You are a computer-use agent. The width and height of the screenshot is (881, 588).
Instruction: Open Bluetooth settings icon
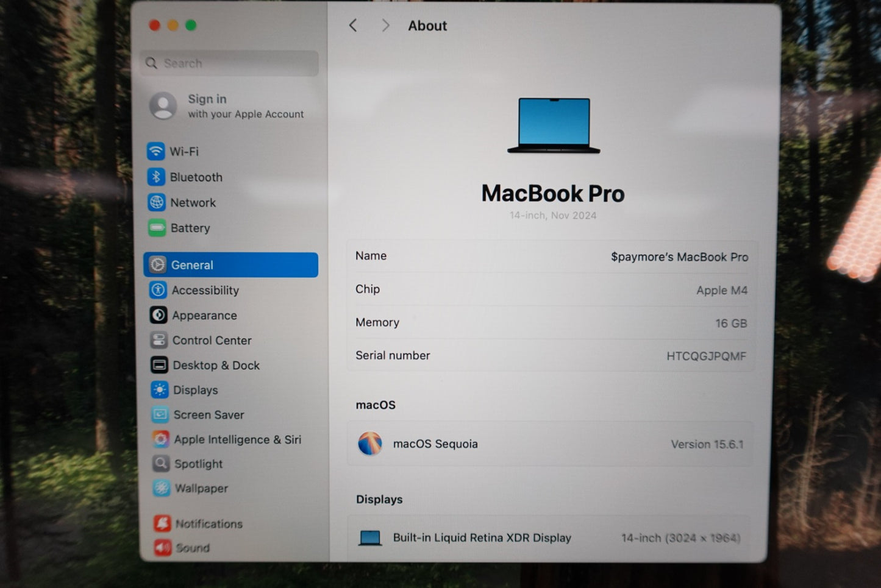point(156,177)
